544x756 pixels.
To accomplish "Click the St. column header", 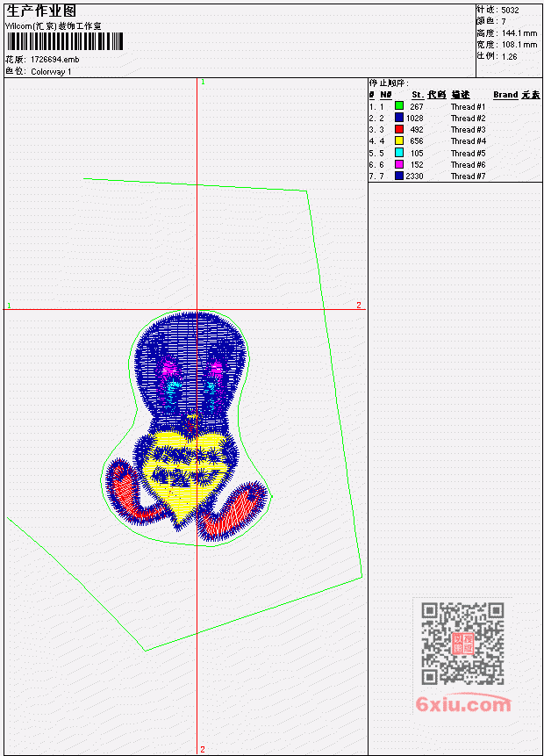I will click(x=418, y=95).
